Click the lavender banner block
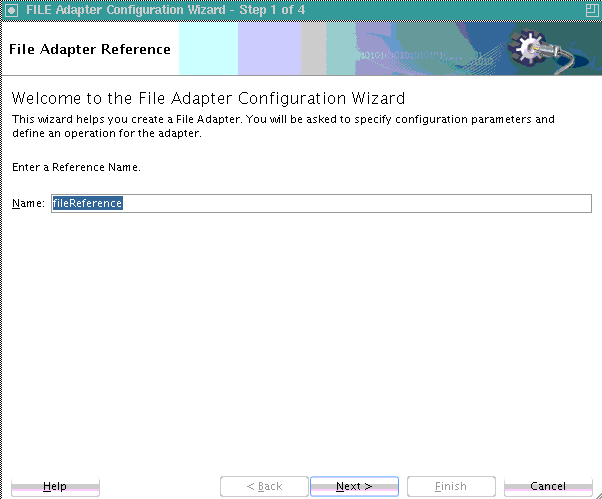The height and width of the screenshot is (499, 602). [269, 48]
